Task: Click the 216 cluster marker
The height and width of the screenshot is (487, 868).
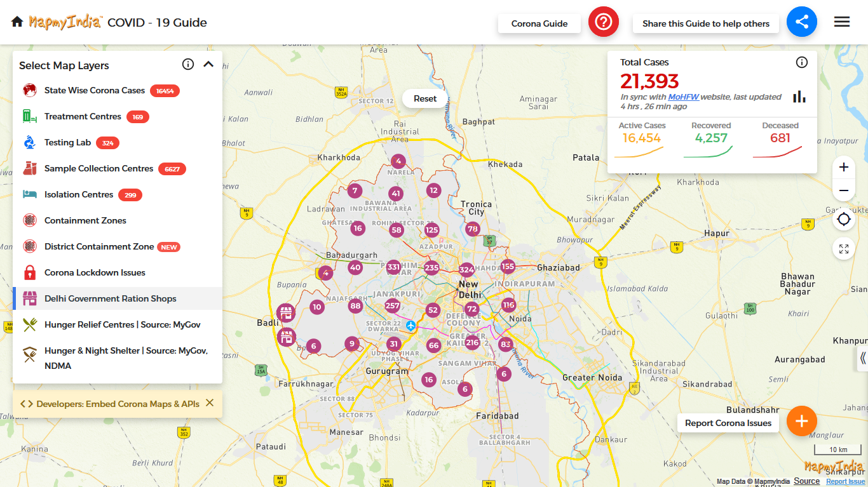Action: click(472, 343)
